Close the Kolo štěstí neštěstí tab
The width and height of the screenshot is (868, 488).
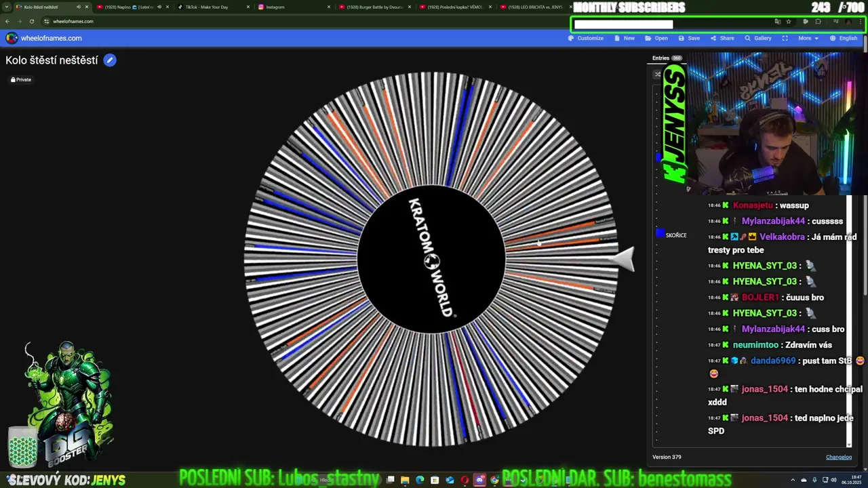[87, 7]
